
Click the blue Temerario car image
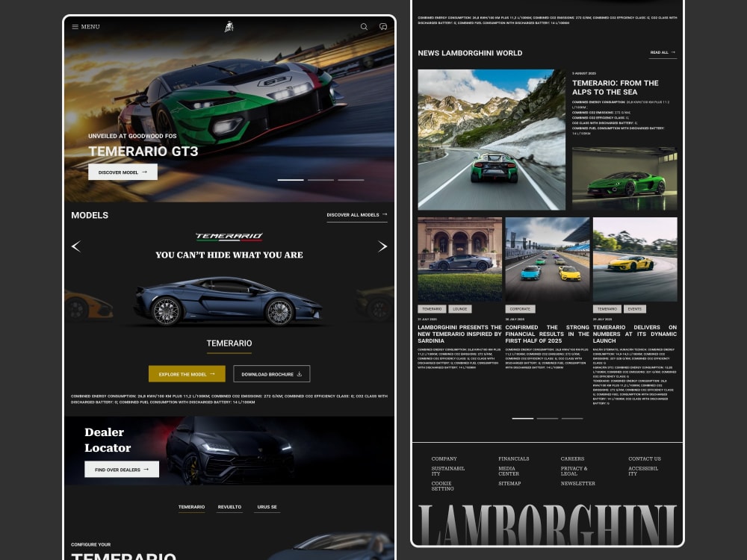[229, 301]
